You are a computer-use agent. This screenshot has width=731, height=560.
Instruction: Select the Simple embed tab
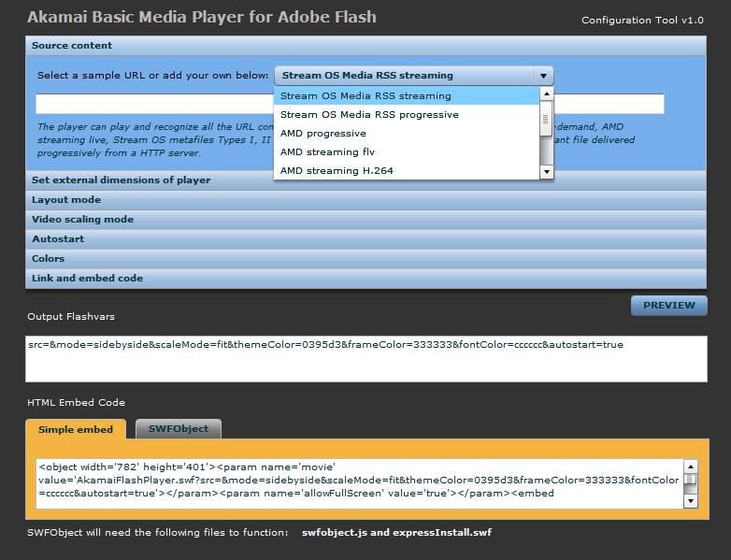coord(76,429)
